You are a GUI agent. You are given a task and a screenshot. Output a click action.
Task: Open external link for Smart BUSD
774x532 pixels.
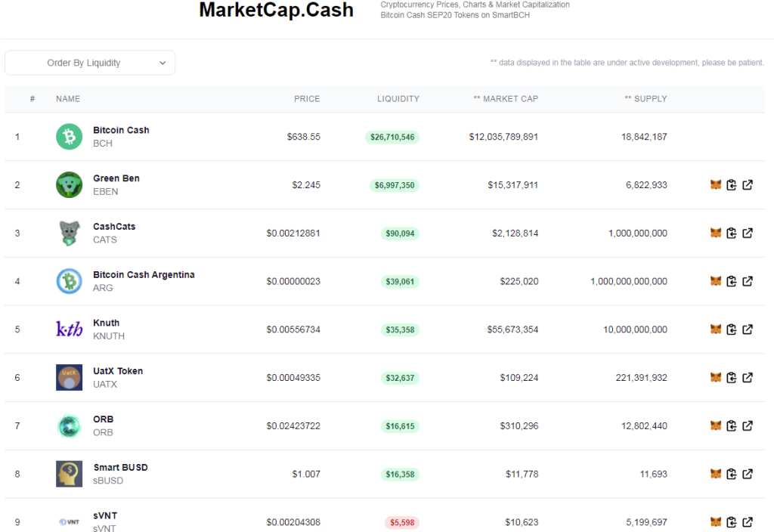(748, 474)
